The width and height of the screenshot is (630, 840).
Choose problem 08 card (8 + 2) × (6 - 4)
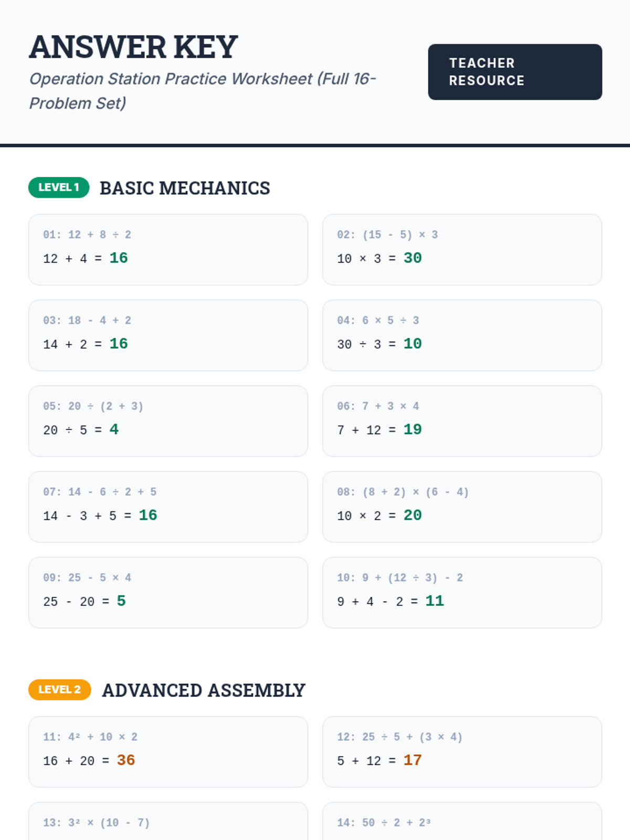tap(462, 507)
